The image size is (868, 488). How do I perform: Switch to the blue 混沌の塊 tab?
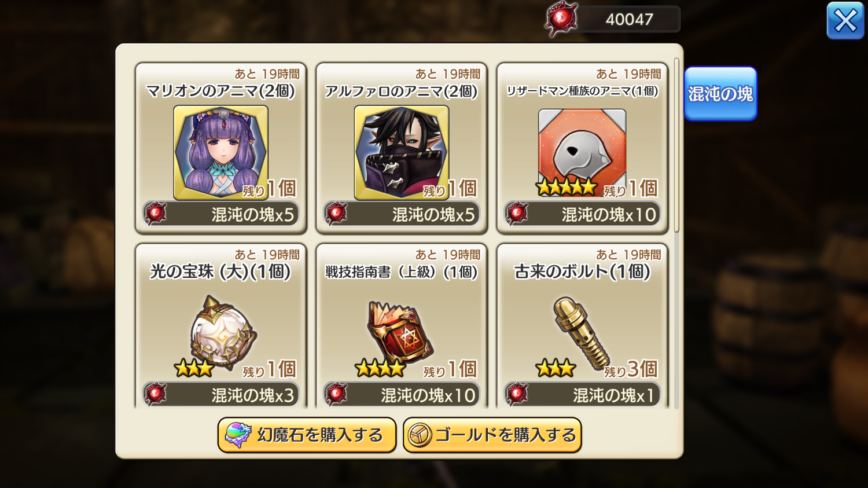(720, 94)
